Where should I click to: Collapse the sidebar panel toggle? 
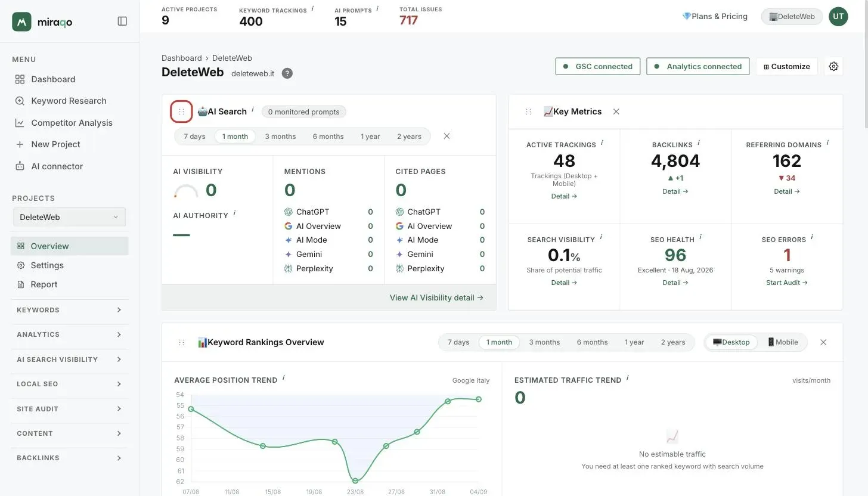coord(122,21)
